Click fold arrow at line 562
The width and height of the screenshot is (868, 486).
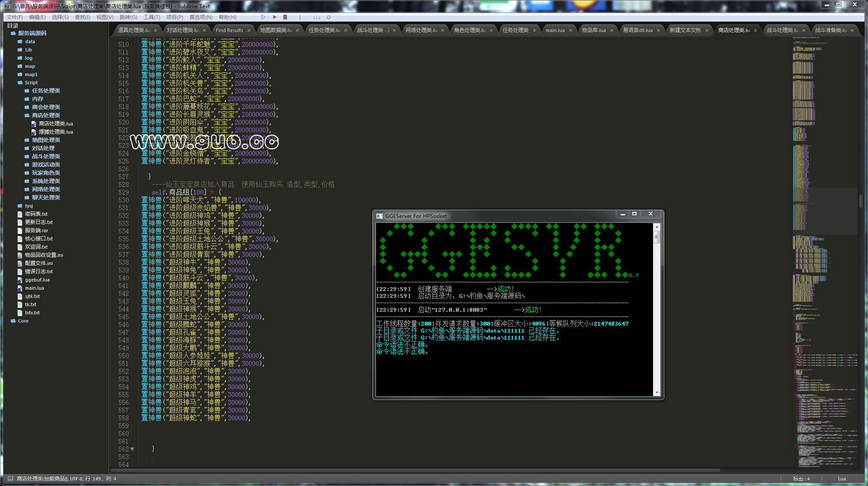tap(132, 449)
